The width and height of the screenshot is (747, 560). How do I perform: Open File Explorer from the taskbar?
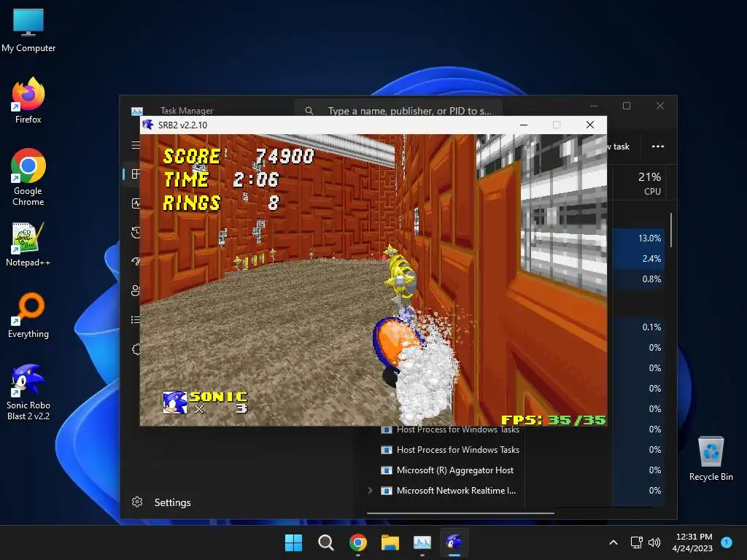(390, 542)
